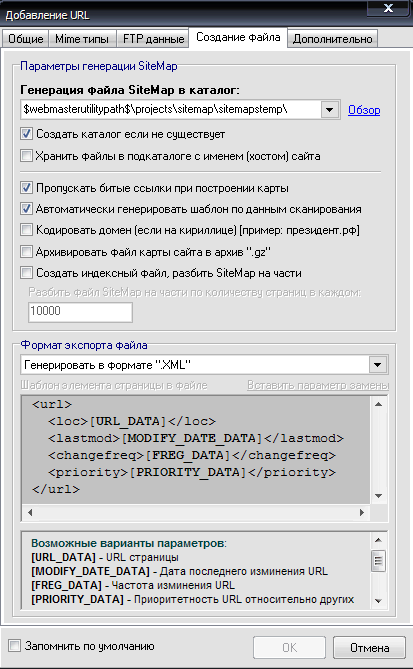The image size is (413, 669).
Task: Click down arrow in parameters list scrollbar
Action: 378,601
